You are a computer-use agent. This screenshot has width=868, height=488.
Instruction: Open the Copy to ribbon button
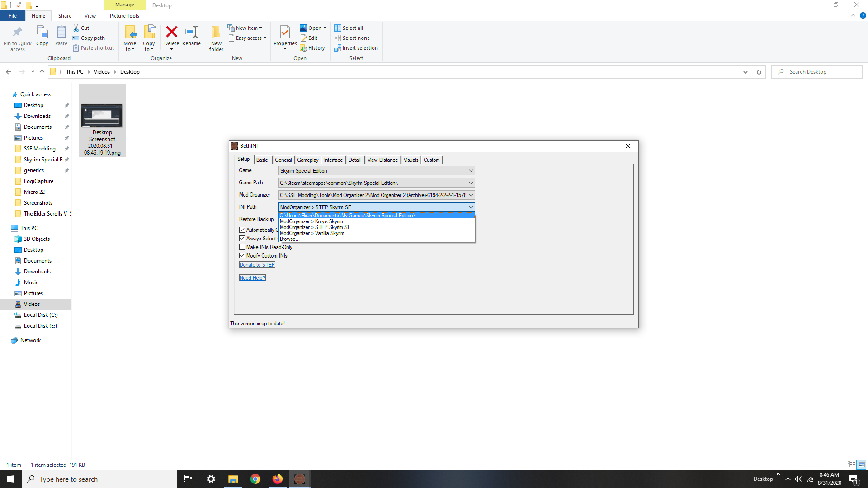149,38
